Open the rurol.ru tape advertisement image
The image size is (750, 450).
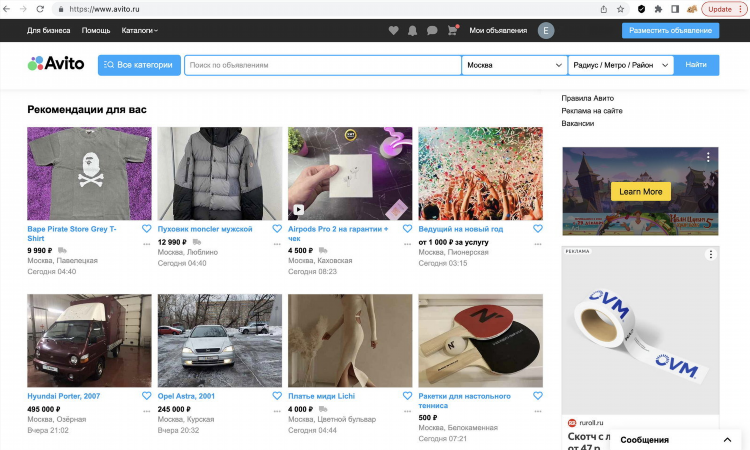[640, 330]
